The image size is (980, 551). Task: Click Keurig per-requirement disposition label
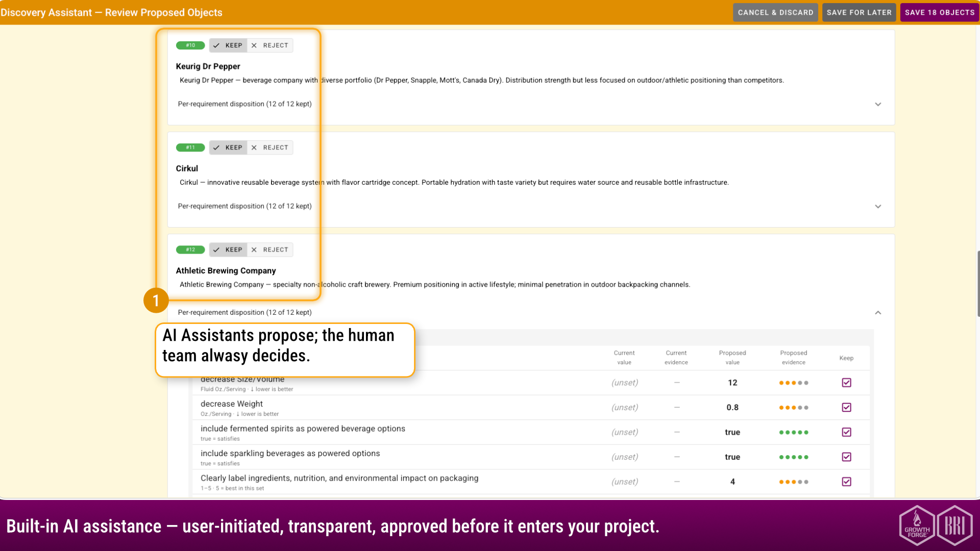pyautogui.click(x=244, y=104)
